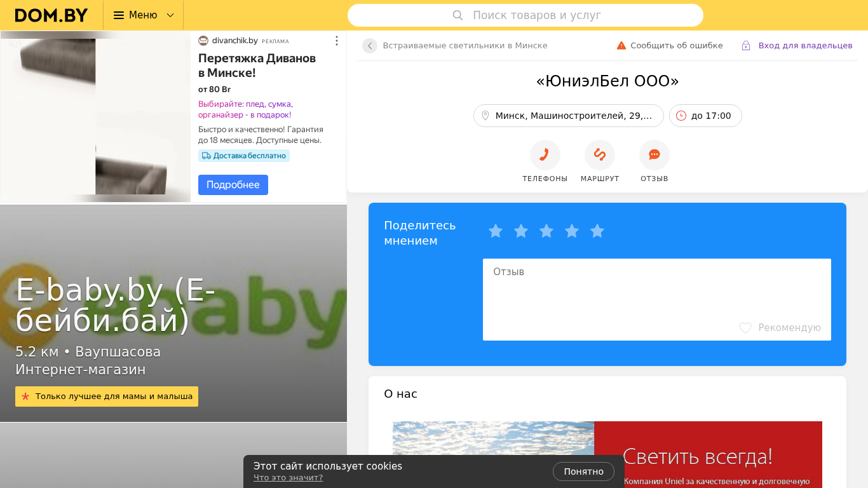Open the Что это значит? link
868x488 pixels.
(x=288, y=478)
